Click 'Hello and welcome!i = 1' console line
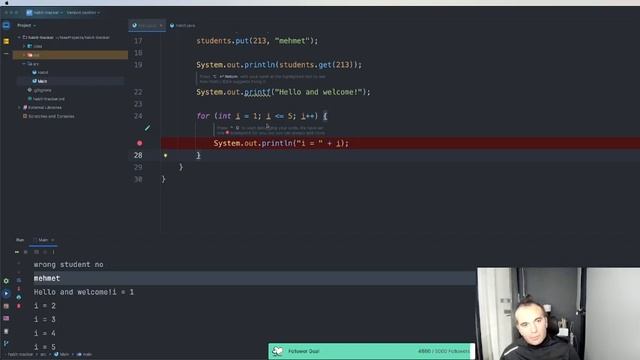640x360 pixels. [x=84, y=292]
